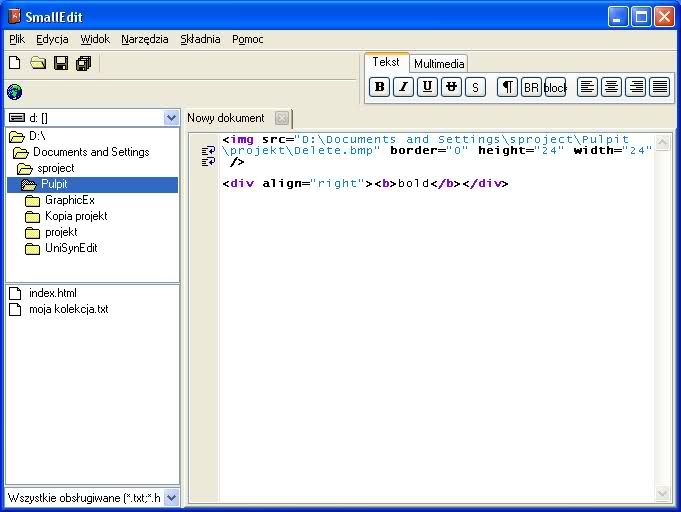Align text center
The height and width of the screenshot is (512, 681).
point(611,87)
